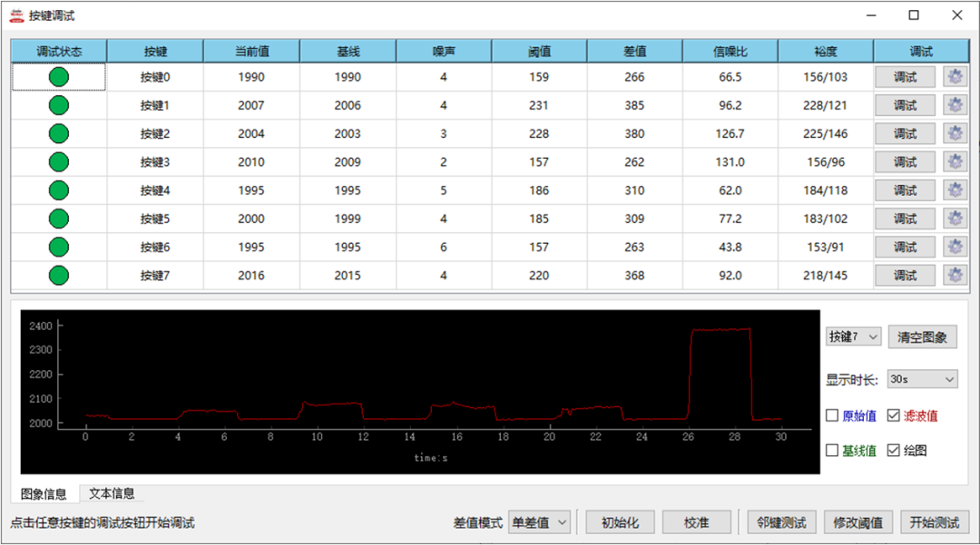Click 调试 button for 按键7
Screen dimensions: 980x545
[905, 276]
